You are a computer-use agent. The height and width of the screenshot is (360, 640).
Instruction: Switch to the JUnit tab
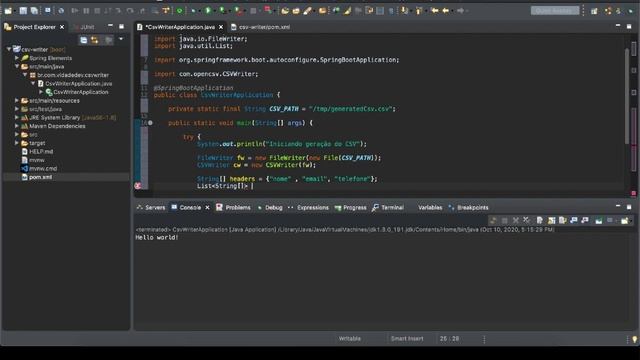click(84, 27)
